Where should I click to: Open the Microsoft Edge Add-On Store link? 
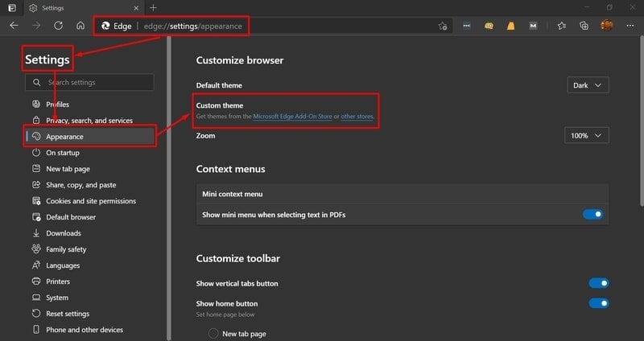292,117
